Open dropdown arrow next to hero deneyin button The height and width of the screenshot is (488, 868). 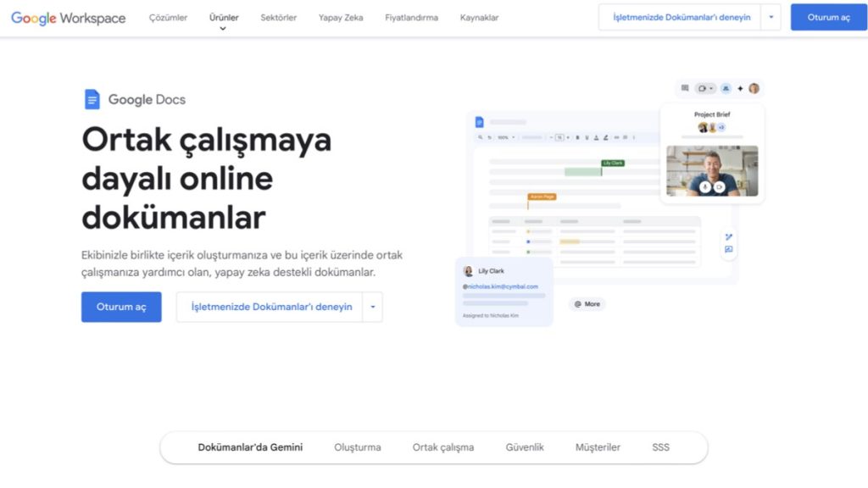click(372, 307)
